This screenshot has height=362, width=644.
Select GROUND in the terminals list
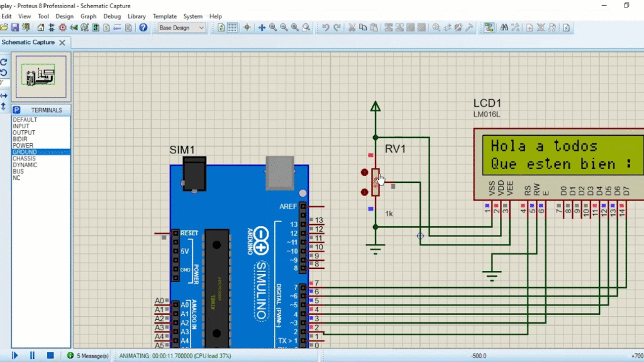click(x=41, y=152)
